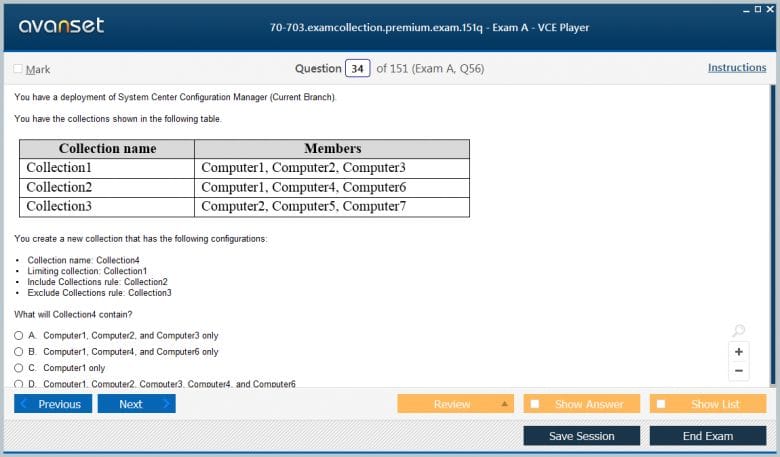Click the Save Session button

[x=582, y=436]
